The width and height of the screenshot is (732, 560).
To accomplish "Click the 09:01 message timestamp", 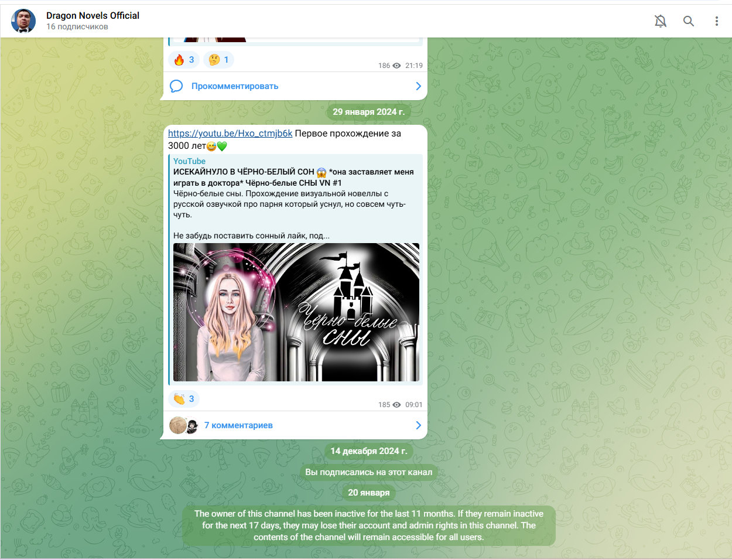I will pyautogui.click(x=414, y=405).
